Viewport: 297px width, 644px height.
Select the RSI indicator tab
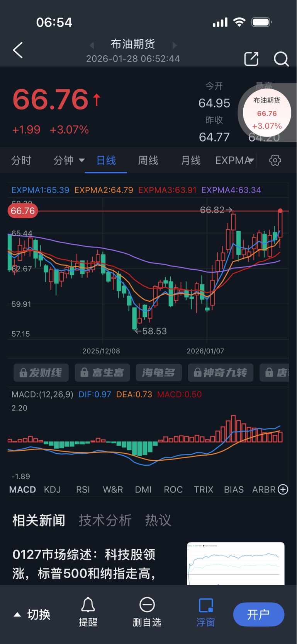[83, 489]
